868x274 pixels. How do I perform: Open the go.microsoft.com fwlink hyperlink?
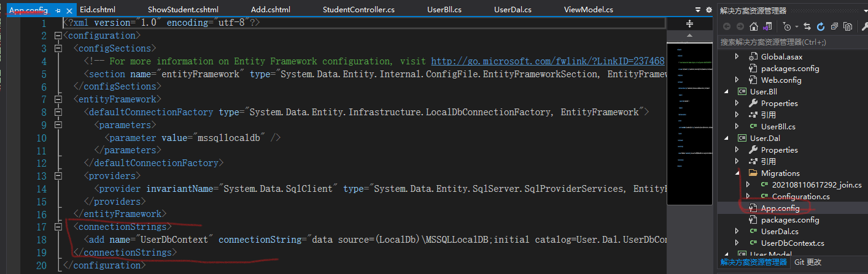(x=548, y=61)
